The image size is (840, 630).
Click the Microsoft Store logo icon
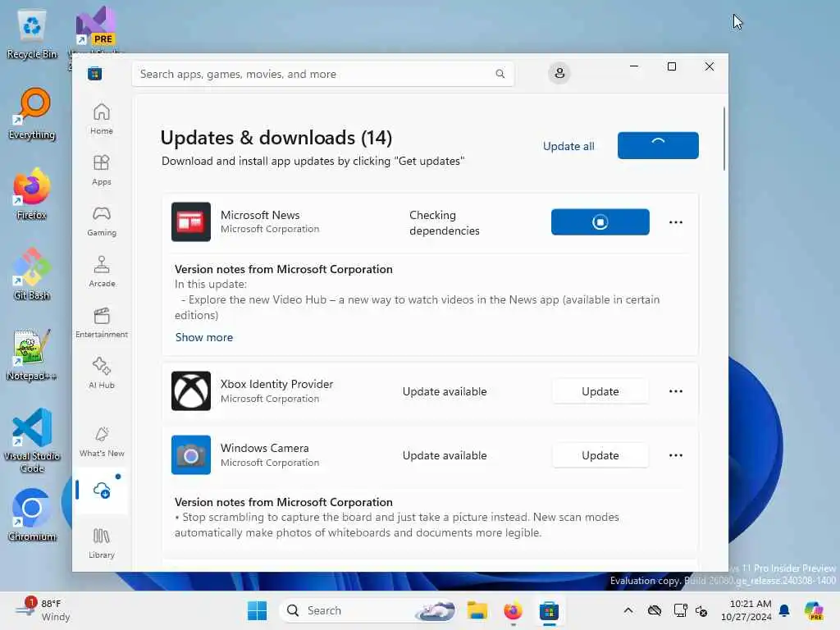(95, 73)
